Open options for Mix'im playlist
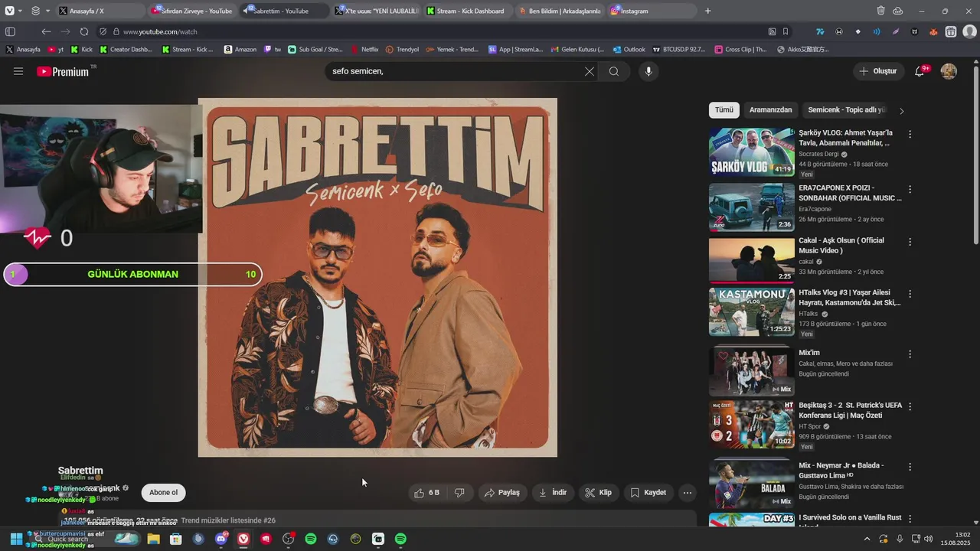 point(910,354)
